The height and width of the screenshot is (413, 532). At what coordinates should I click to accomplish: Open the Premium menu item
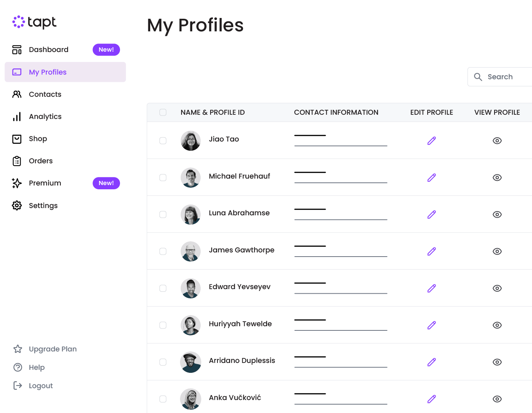[45, 183]
